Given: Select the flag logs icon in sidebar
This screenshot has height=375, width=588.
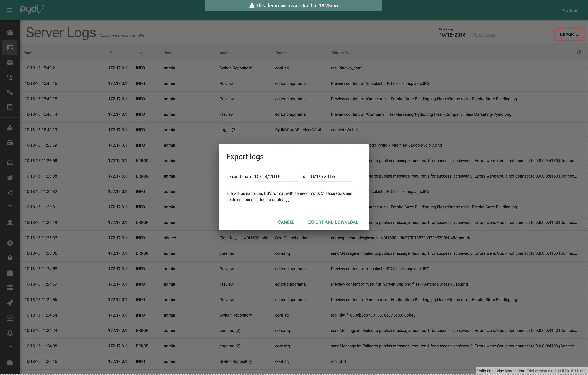Looking at the screenshot, I should [10, 47].
